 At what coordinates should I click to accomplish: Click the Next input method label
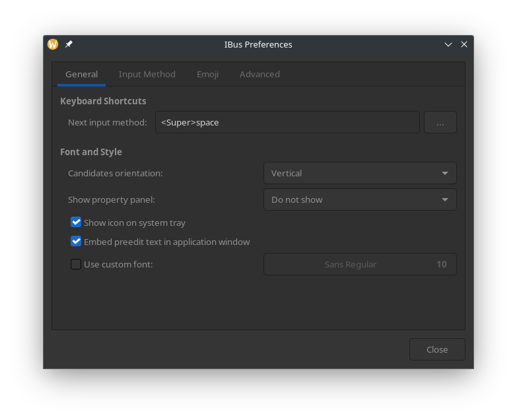point(108,123)
